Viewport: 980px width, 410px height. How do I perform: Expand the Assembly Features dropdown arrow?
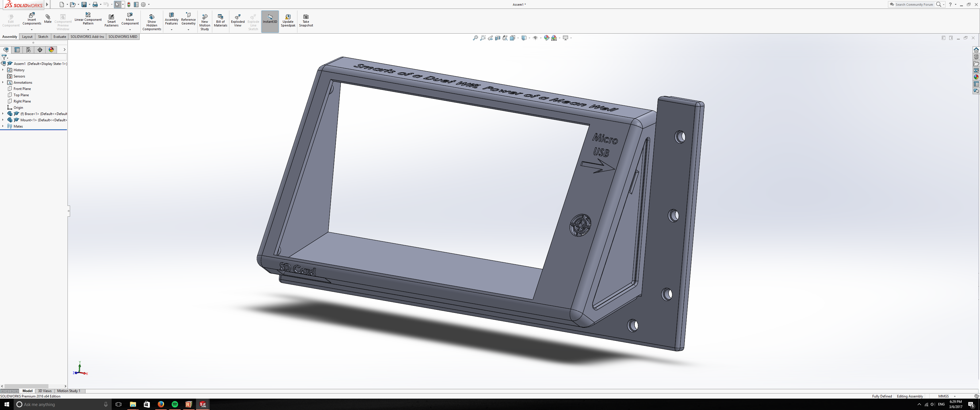tap(171, 30)
